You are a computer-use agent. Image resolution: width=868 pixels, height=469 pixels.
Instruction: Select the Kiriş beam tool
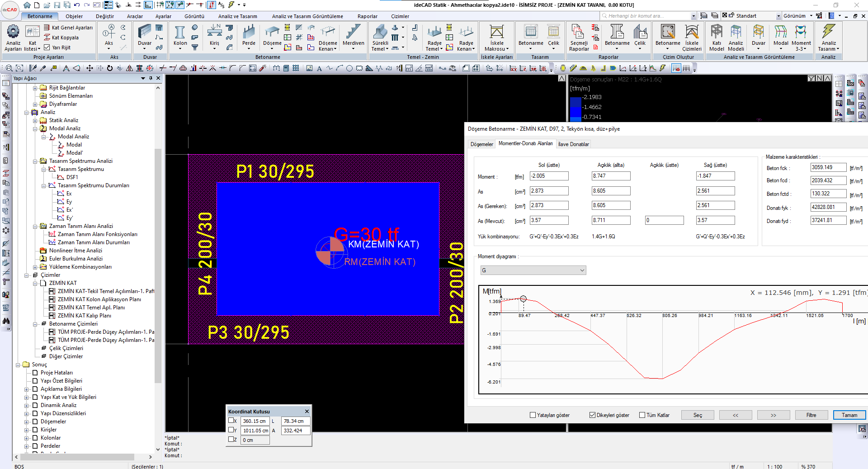(214, 37)
